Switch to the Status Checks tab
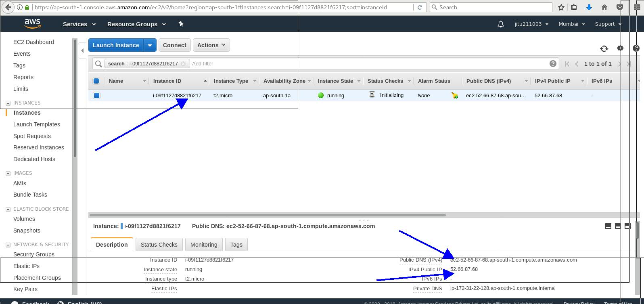The width and height of the screenshot is (644, 304). pos(159,245)
